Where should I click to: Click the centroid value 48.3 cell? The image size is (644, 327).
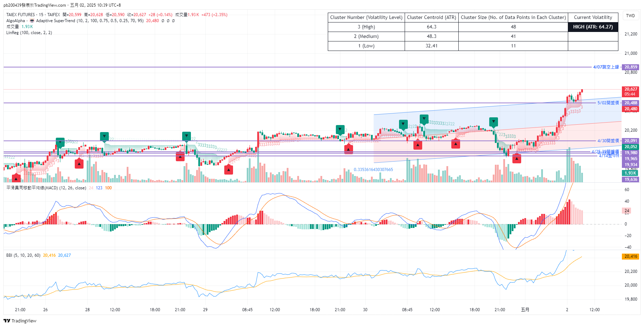click(x=431, y=37)
